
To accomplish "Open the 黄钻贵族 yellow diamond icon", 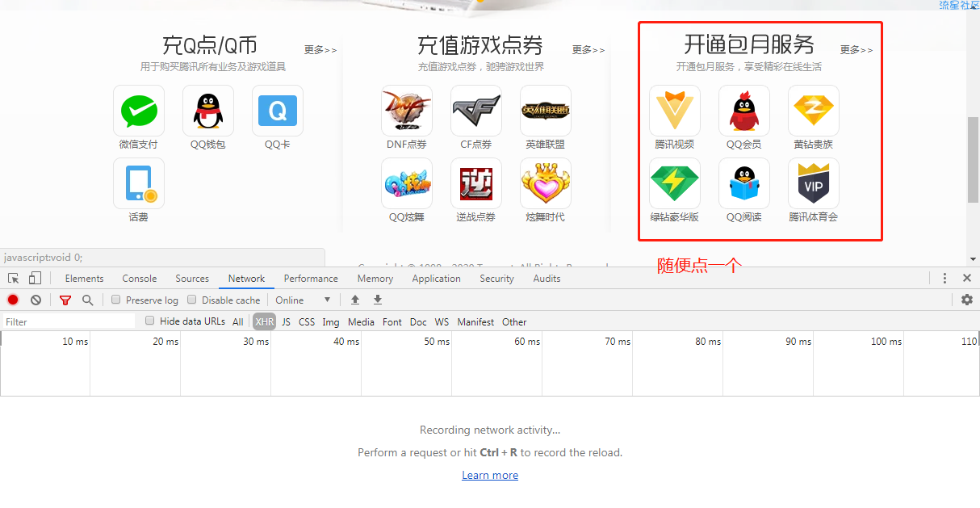I will (813, 111).
